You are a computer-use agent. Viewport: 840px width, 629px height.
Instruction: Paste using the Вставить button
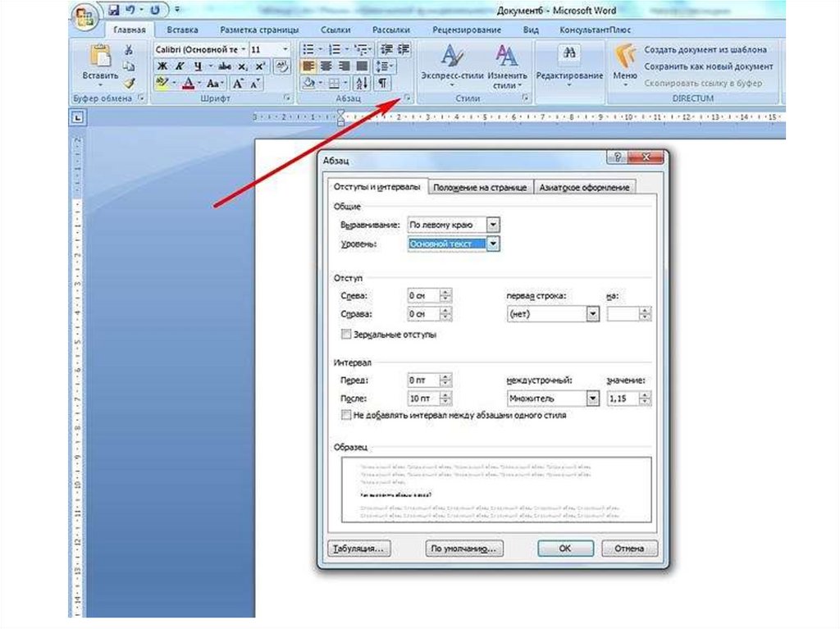click(100, 65)
